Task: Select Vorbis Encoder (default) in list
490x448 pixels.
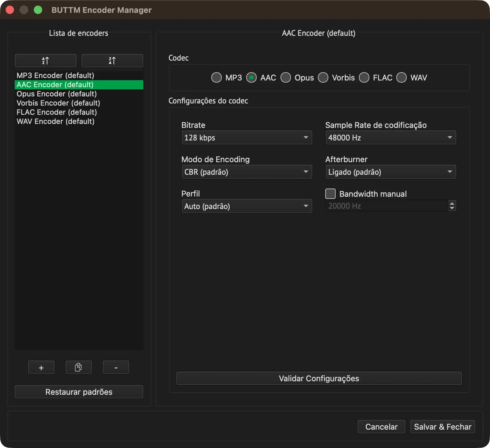Action: (x=79, y=103)
